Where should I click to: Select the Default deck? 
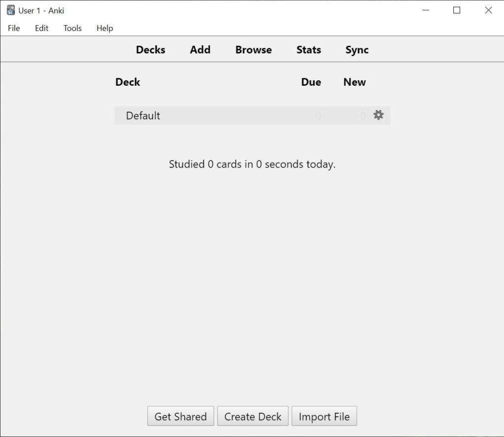click(x=143, y=115)
